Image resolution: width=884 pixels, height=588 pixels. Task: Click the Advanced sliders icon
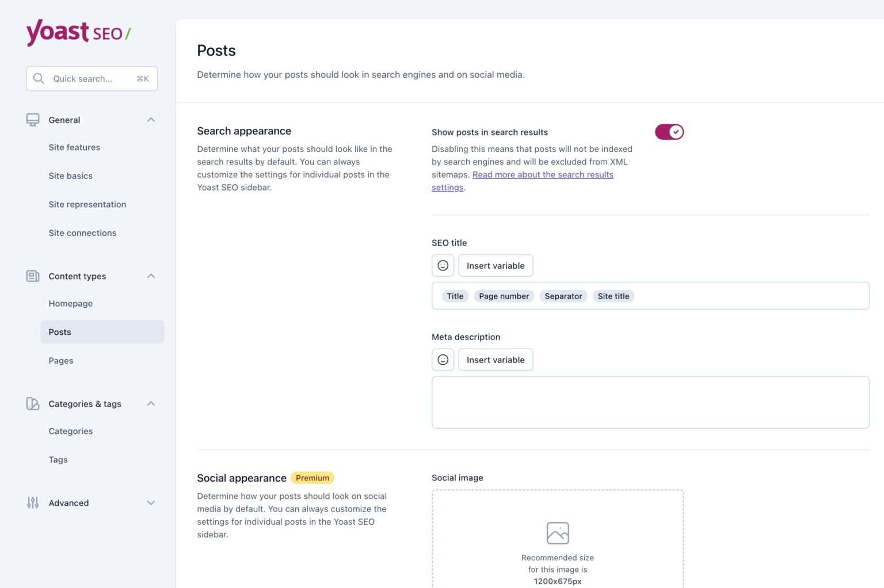tap(33, 503)
